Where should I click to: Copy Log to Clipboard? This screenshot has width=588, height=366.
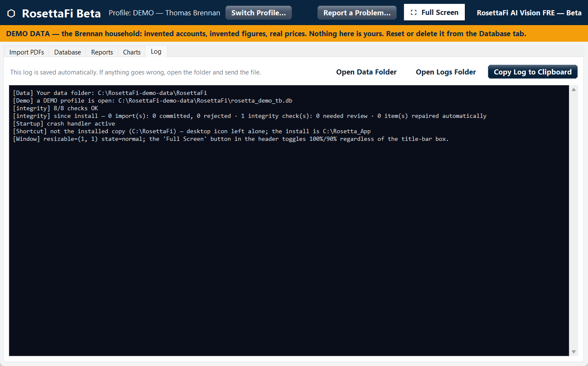[x=533, y=72]
